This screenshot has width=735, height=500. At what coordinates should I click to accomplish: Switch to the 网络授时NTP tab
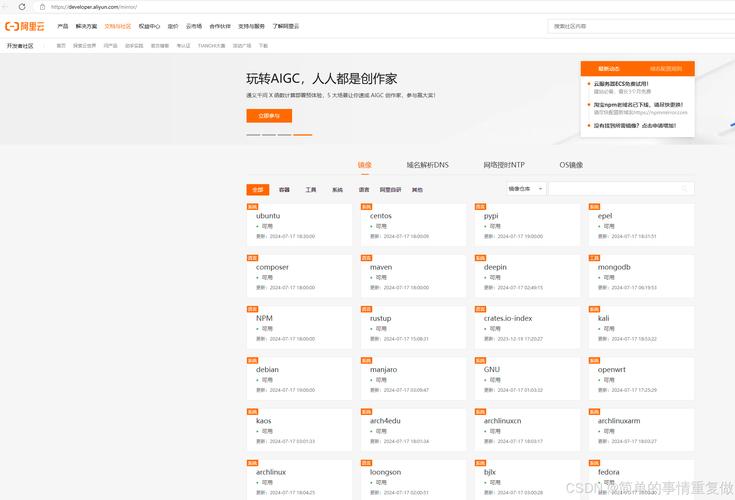[x=504, y=164]
